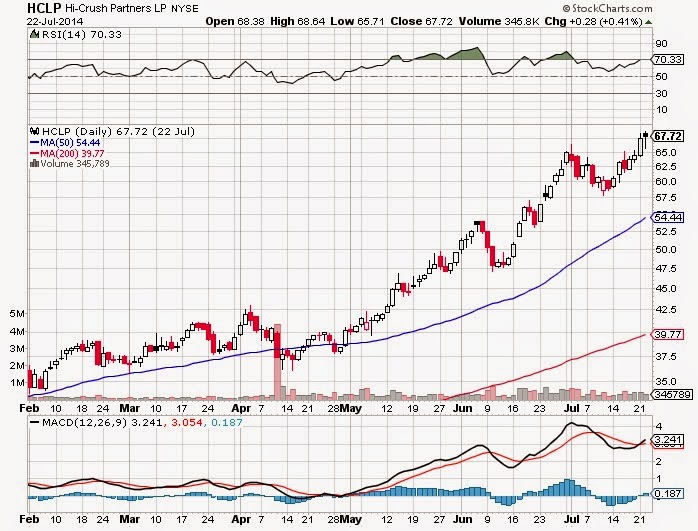This screenshot has width=698, height=531.
Task: Click the "Close 67.72" value in header
Action: tap(422, 21)
